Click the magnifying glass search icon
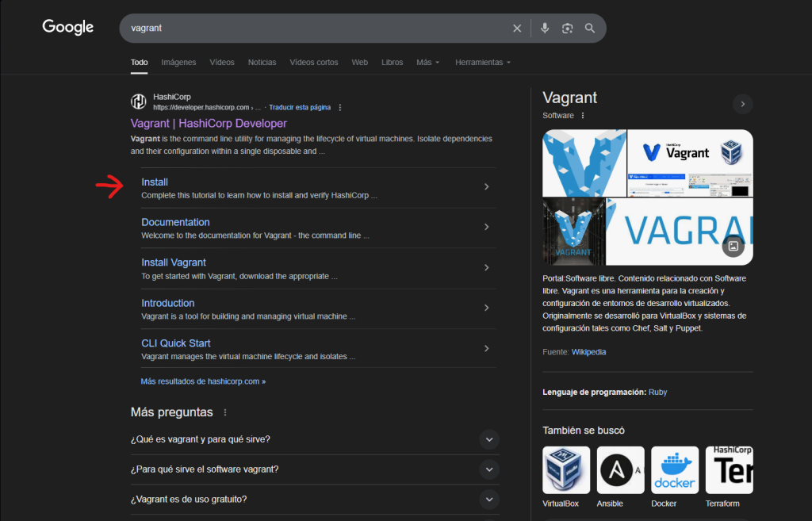Screen dimensions: 812x521 (590, 29)
